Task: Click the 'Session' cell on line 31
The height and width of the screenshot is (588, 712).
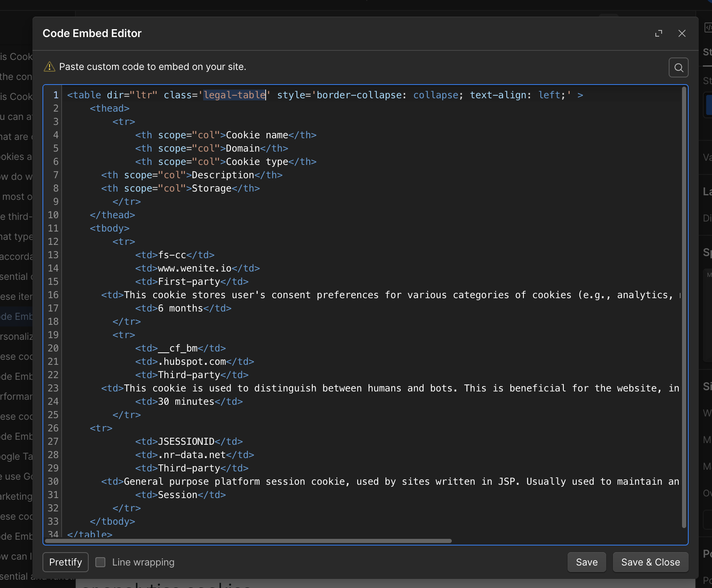Action: (x=177, y=495)
